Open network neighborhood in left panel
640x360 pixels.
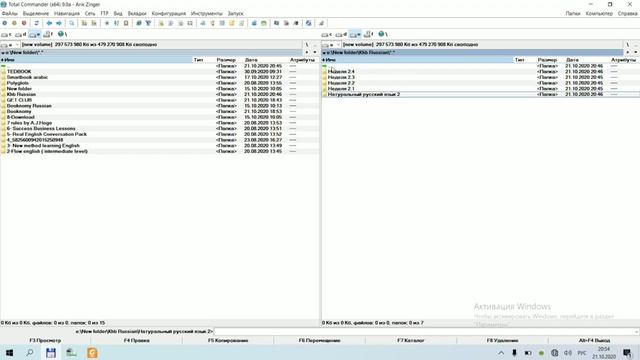point(62,34)
